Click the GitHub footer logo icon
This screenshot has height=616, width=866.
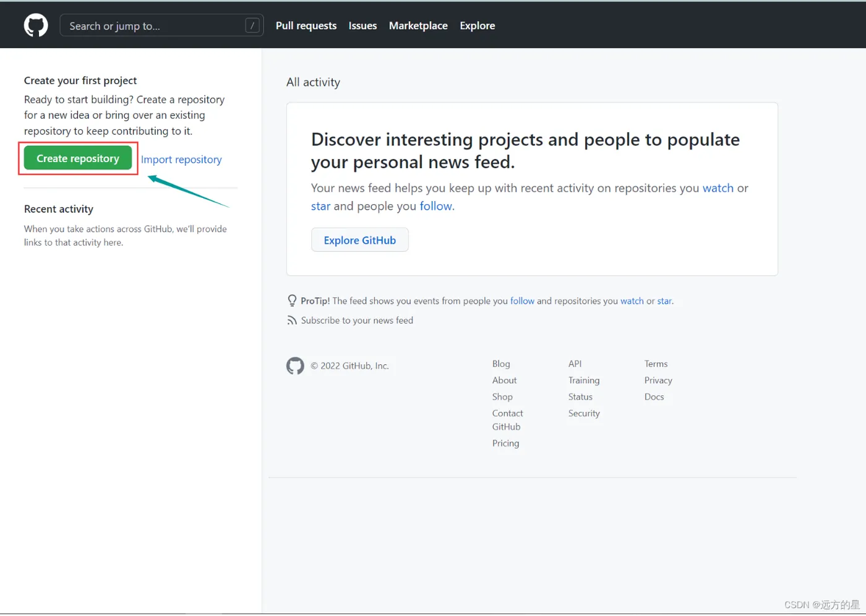[295, 366]
